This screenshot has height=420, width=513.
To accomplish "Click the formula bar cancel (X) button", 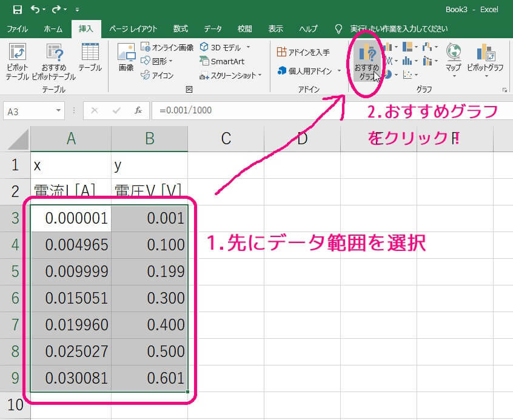I will pos(94,110).
